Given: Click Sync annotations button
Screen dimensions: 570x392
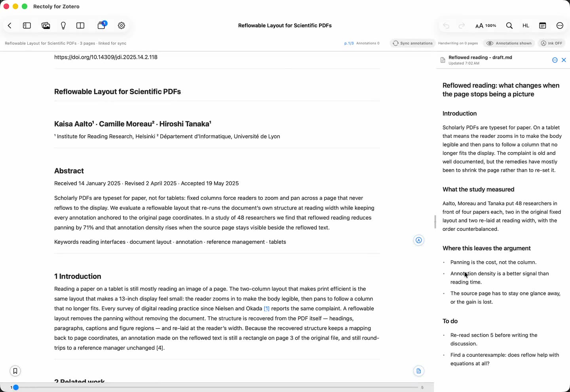Looking at the screenshot, I should (x=412, y=43).
